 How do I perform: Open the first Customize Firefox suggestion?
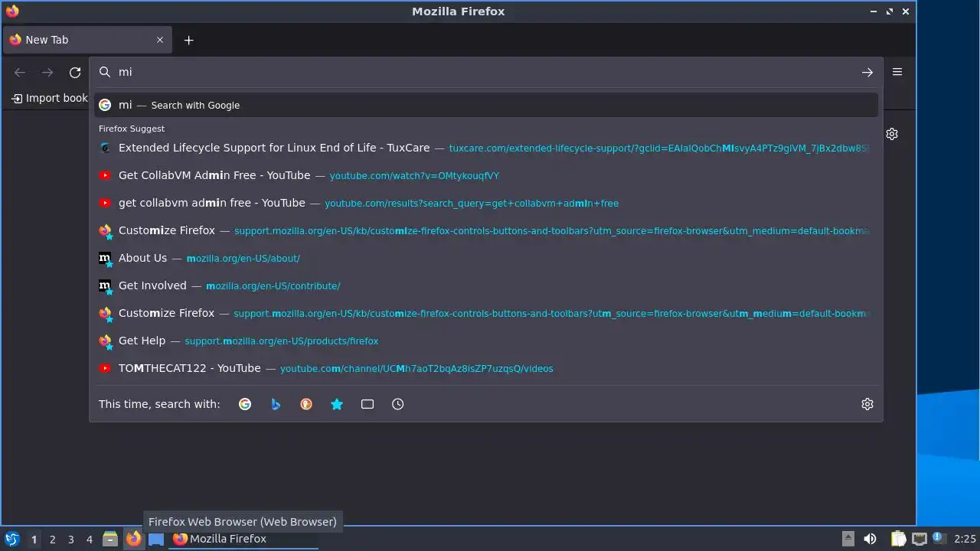(486, 230)
